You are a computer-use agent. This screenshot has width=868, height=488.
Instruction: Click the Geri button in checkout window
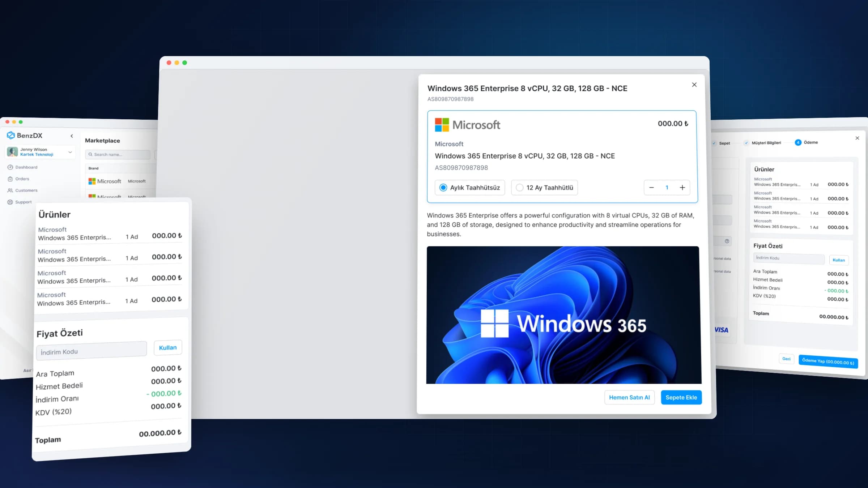786,359
